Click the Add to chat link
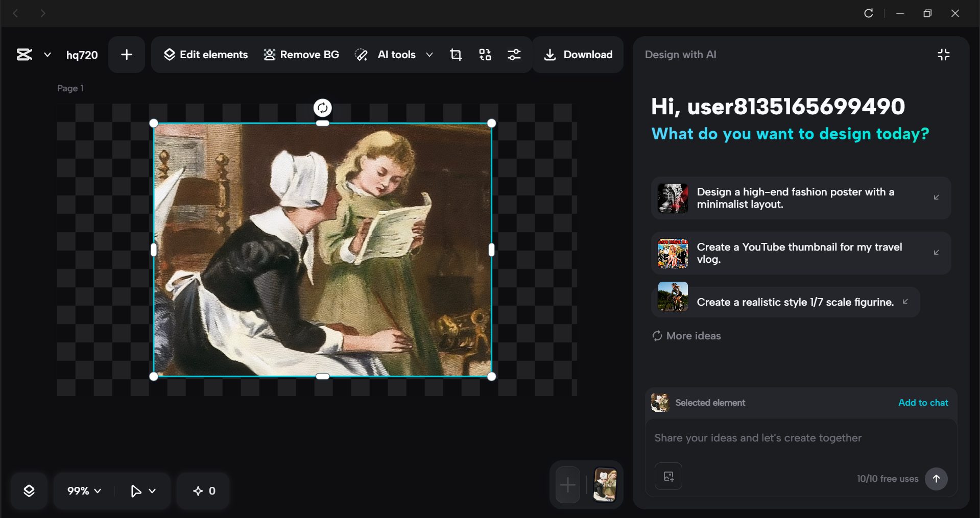Image resolution: width=980 pixels, height=518 pixels. [x=922, y=403]
